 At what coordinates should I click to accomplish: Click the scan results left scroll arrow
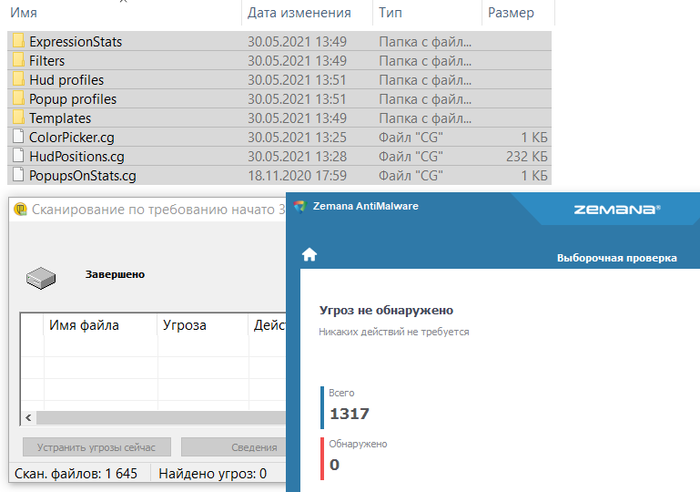[29, 418]
